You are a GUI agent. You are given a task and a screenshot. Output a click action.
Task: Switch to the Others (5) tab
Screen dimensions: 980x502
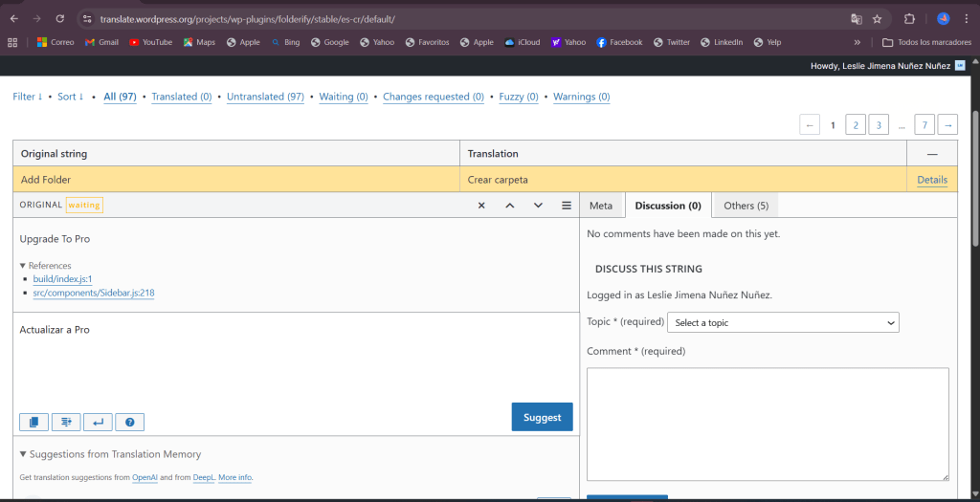point(746,206)
